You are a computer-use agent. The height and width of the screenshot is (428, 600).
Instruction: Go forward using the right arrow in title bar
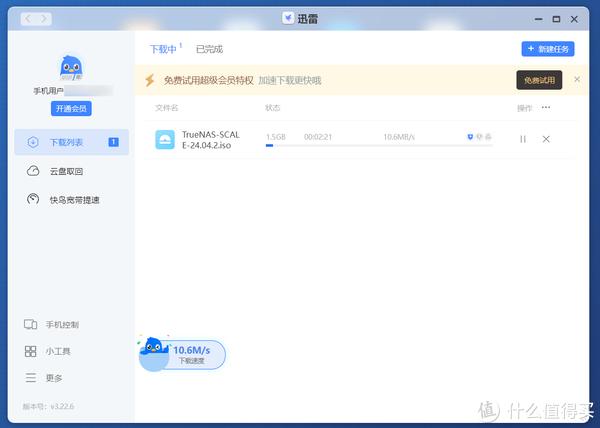[44, 19]
